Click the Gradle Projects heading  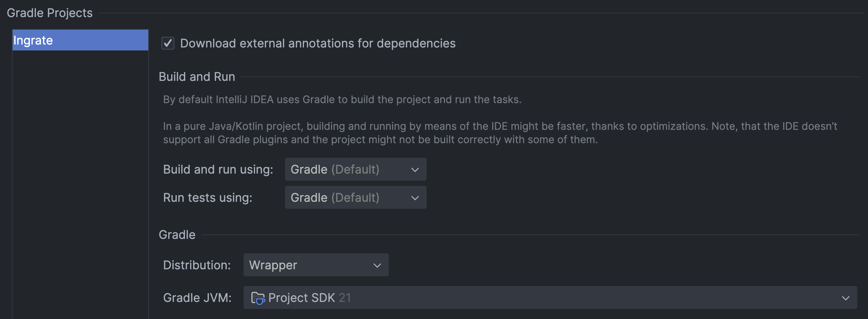[50, 13]
